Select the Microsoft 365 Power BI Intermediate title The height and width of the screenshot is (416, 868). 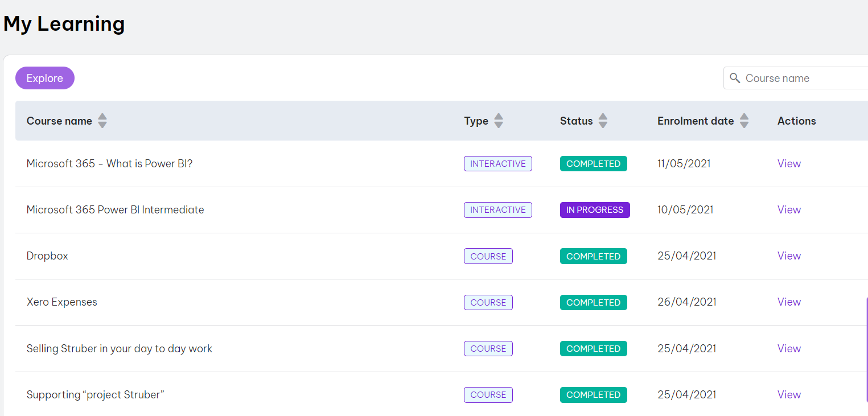click(x=115, y=209)
